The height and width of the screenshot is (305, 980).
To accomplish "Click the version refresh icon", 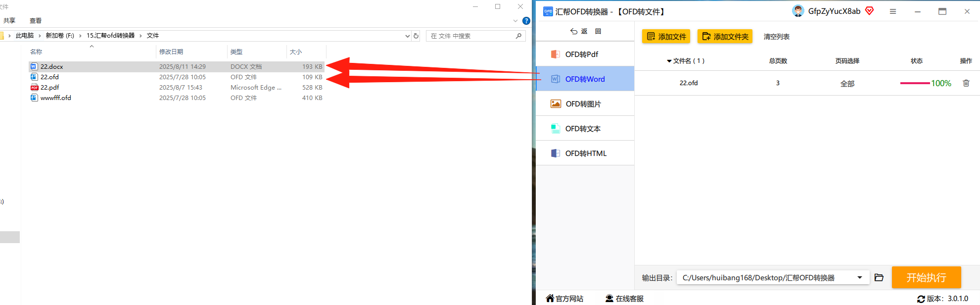I will (x=921, y=299).
